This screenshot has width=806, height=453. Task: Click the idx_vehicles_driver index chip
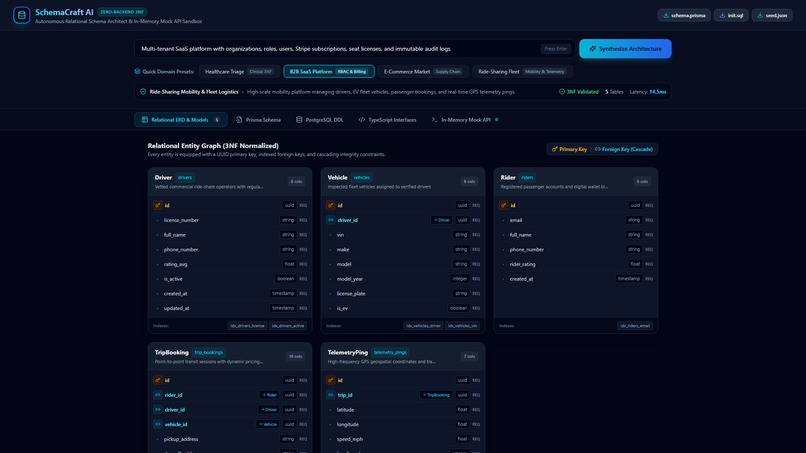pyautogui.click(x=423, y=325)
